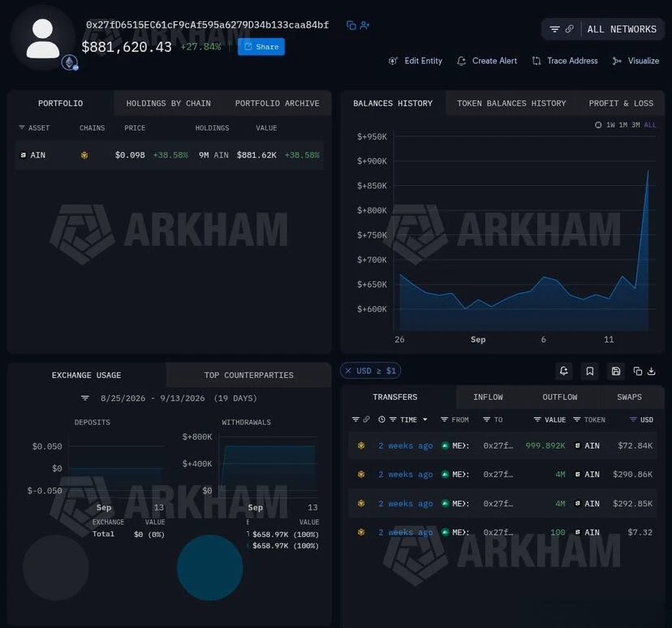The height and width of the screenshot is (628, 672).
Task: Toggle clock time format in transfers header
Action: (381, 419)
